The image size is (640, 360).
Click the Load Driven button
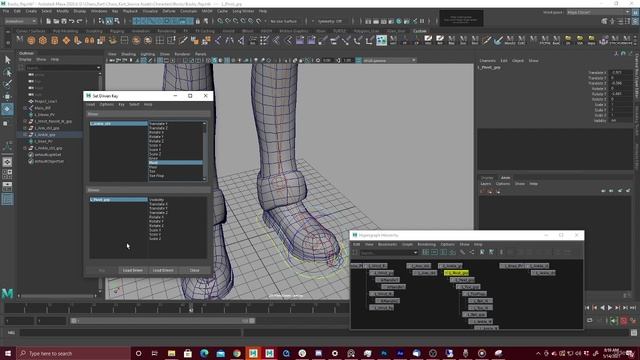pyautogui.click(x=162, y=270)
